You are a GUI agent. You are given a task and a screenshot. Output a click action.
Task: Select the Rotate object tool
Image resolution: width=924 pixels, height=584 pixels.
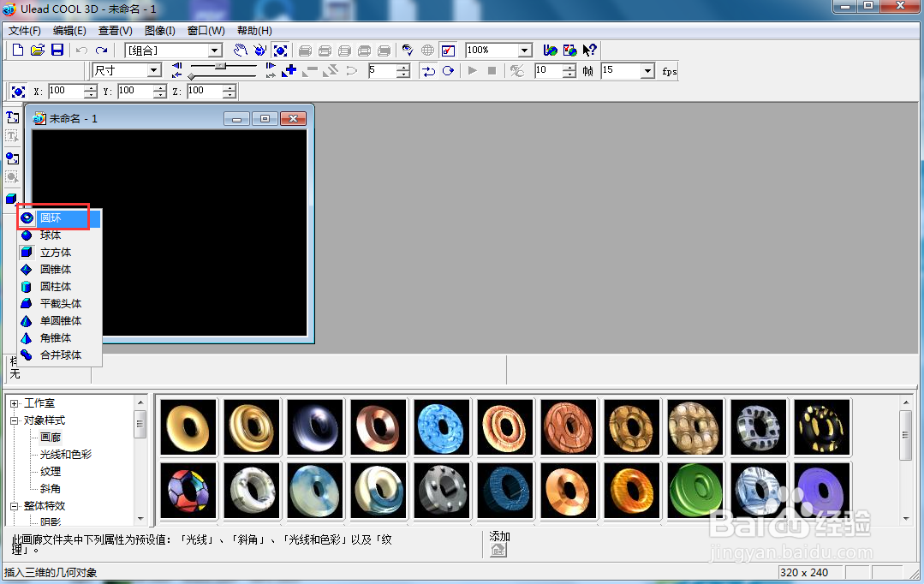coord(259,51)
